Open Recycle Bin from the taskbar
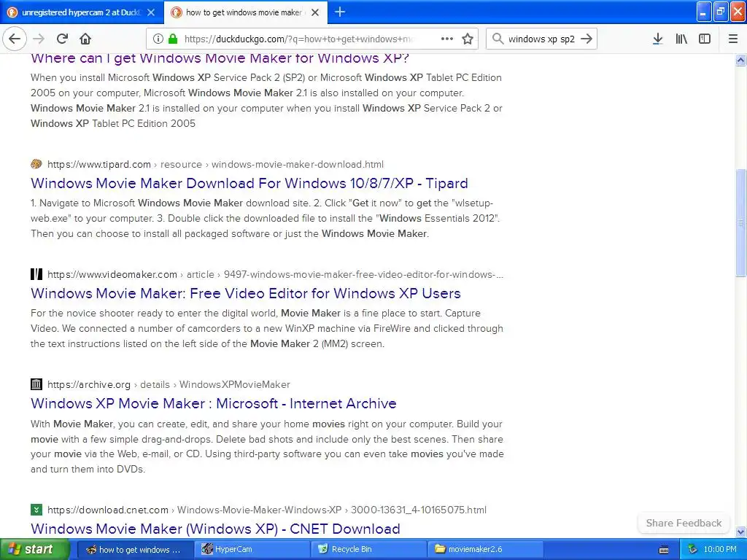This screenshot has width=747, height=560. coord(368,550)
